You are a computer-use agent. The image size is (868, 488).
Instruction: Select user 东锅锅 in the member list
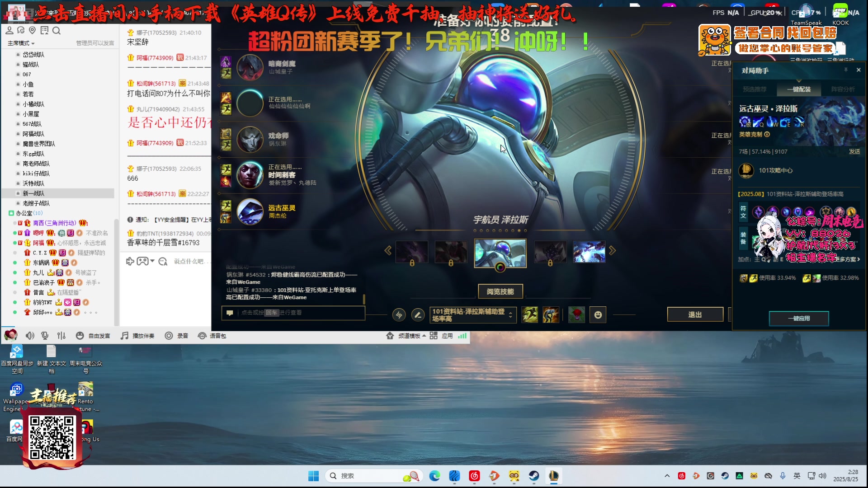[x=41, y=263]
